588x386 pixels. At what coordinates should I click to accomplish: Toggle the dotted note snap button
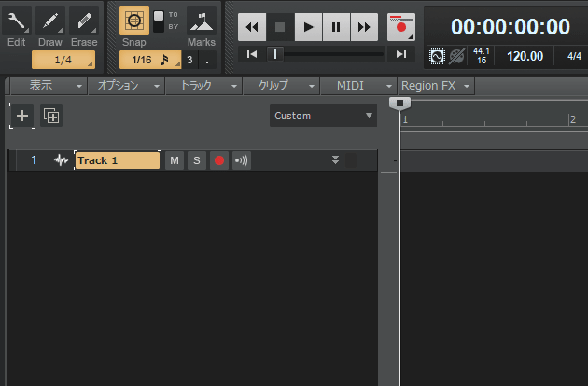click(207, 60)
